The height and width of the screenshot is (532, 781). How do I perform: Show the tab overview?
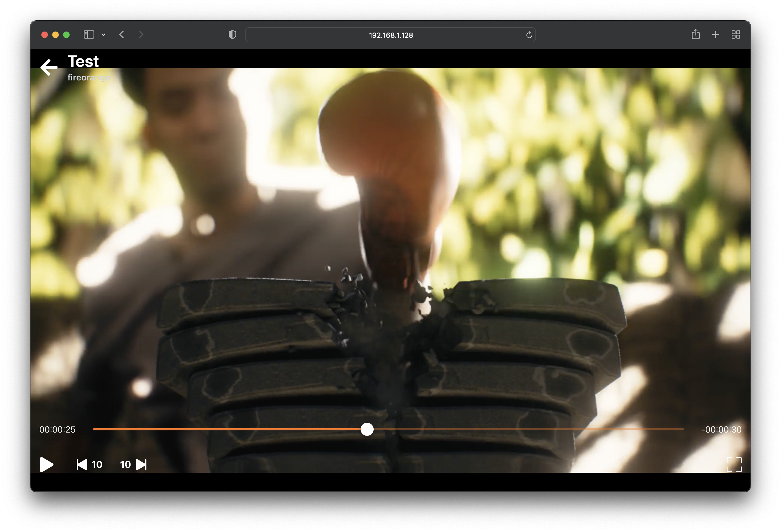tap(736, 35)
